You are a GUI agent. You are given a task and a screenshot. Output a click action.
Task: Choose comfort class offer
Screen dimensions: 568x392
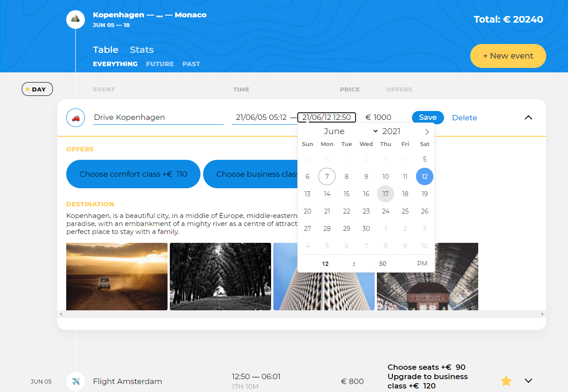(x=133, y=174)
